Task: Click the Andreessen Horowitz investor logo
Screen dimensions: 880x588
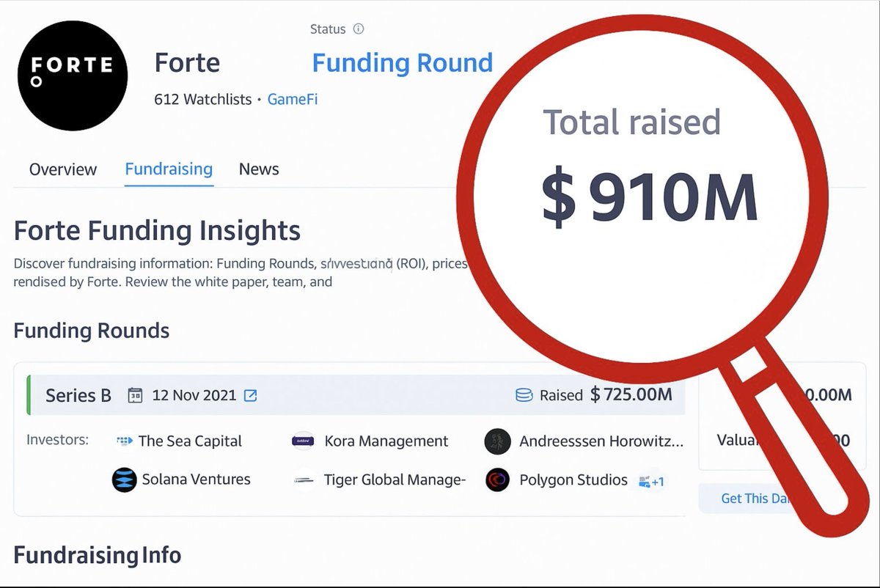Action: coord(497,441)
